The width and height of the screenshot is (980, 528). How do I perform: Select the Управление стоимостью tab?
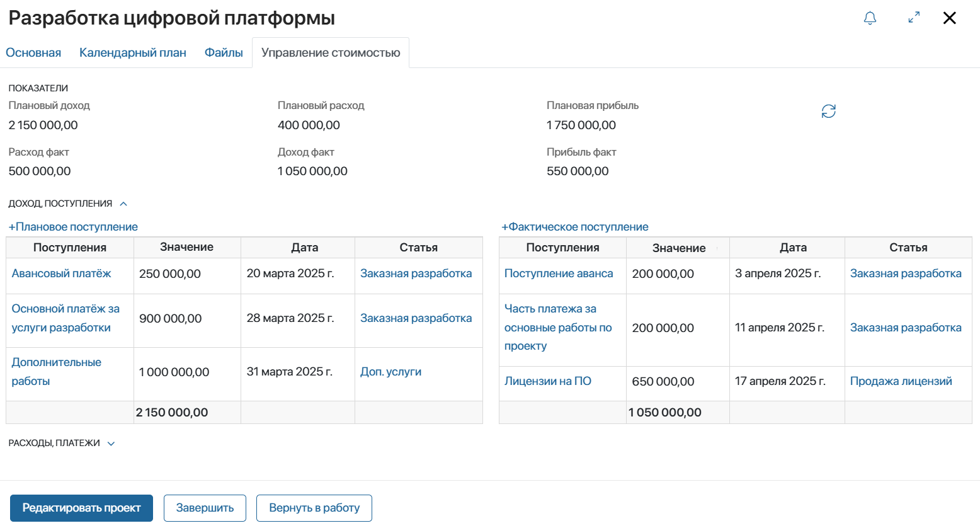pyautogui.click(x=330, y=52)
